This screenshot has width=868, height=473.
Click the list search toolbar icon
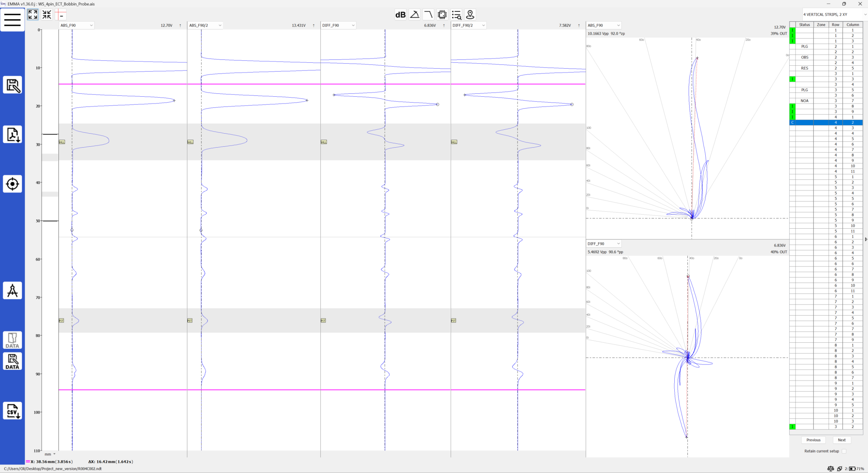pyautogui.click(x=456, y=15)
